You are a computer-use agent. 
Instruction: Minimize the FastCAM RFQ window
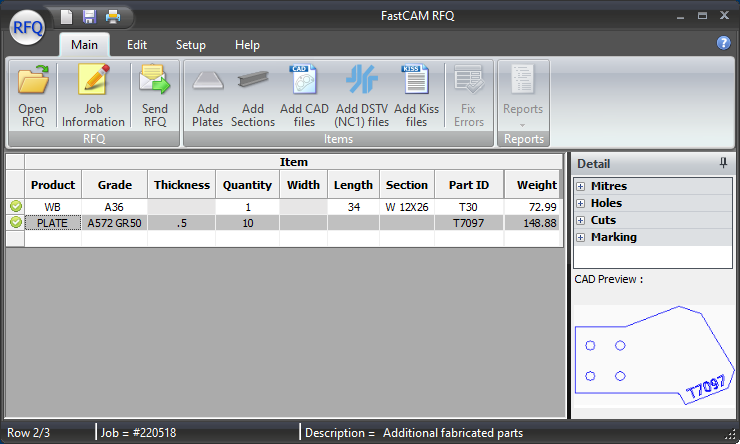(680, 17)
